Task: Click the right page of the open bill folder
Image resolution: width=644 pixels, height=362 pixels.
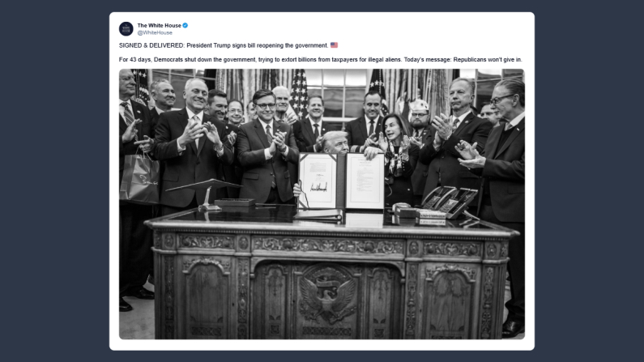Action: [365, 181]
